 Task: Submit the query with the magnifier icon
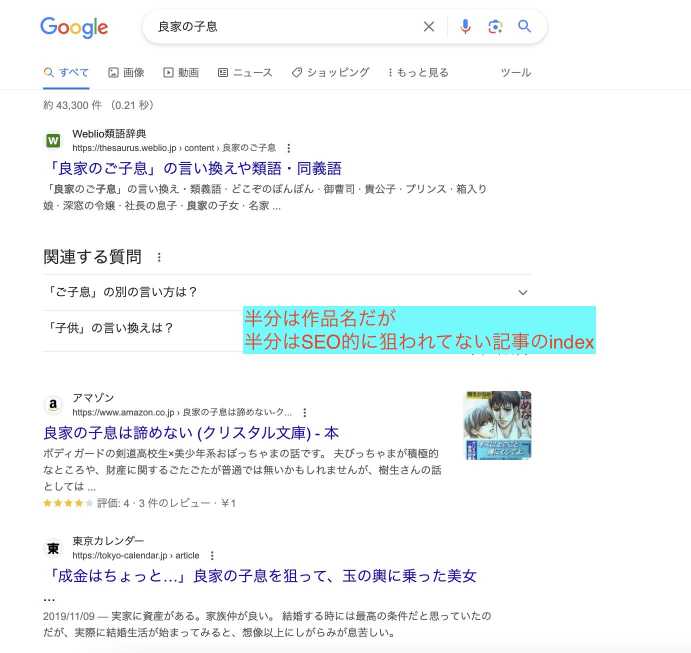click(x=524, y=26)
